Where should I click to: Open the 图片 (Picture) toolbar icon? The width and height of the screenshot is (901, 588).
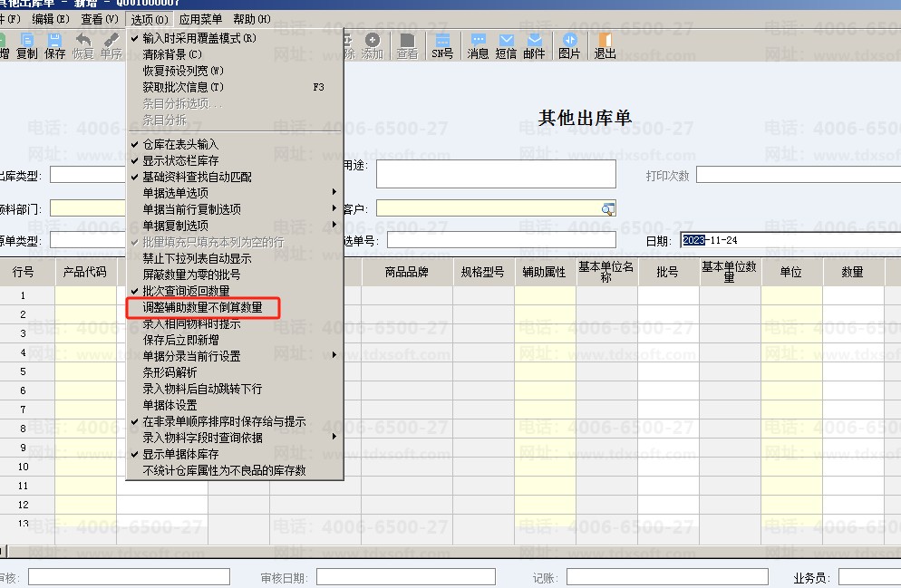(x=569, y=45)
